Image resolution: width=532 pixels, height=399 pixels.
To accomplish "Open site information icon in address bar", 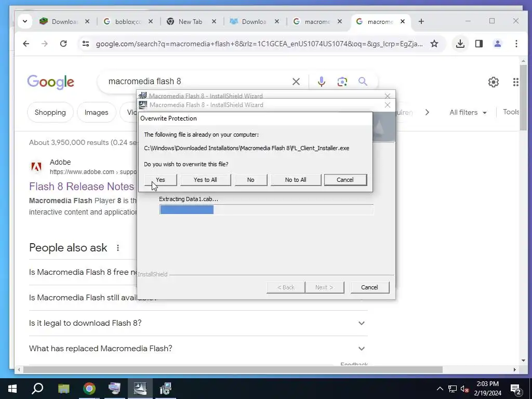I will click(x=86, y=44).
